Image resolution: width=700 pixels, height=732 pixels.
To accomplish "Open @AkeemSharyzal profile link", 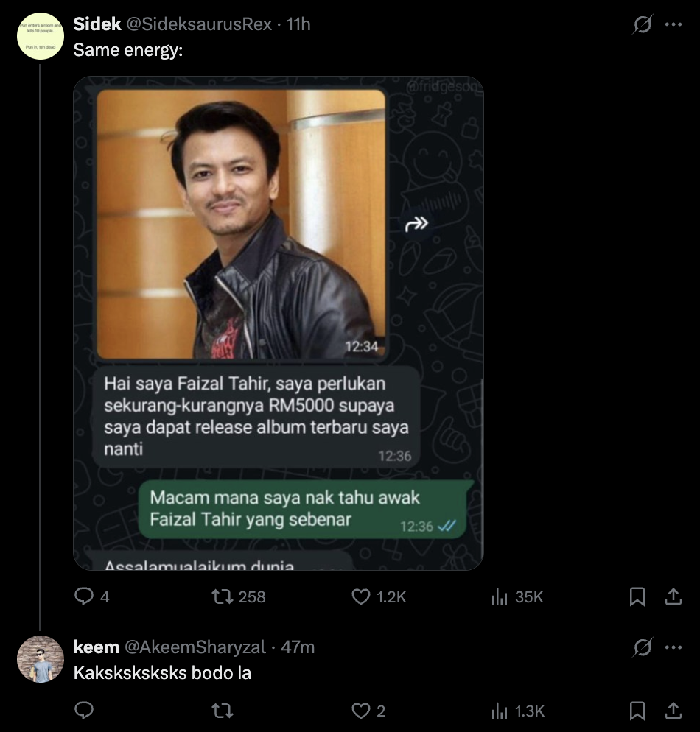I will [195, 647].
